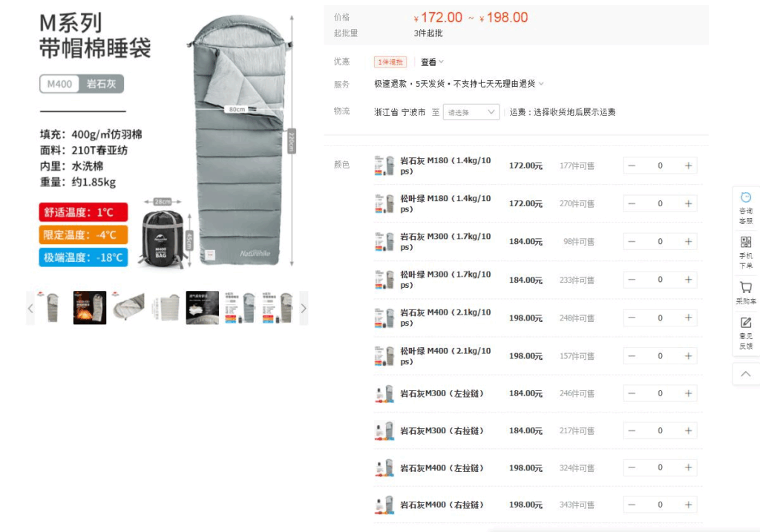760x532 pixels.
Task: Open the 请选择 destination dropdown
Action: [x=471, y=112]
